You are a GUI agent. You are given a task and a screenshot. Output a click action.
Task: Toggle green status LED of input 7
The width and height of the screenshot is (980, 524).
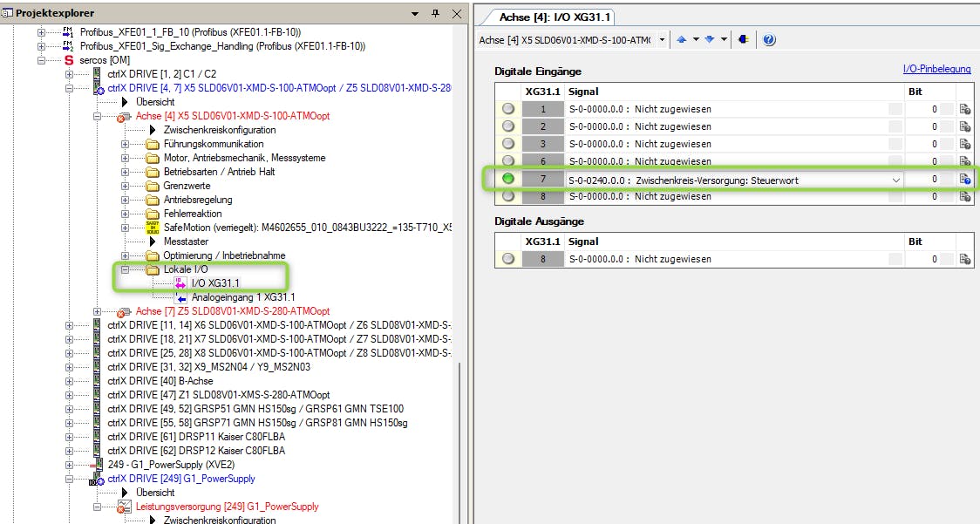(507, 179)
